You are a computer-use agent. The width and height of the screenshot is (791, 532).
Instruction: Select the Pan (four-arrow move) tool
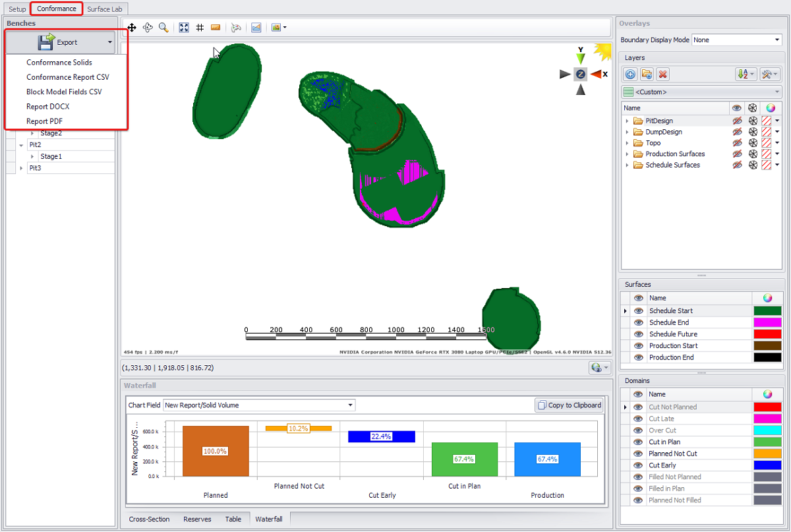click(x=132, y=28)
